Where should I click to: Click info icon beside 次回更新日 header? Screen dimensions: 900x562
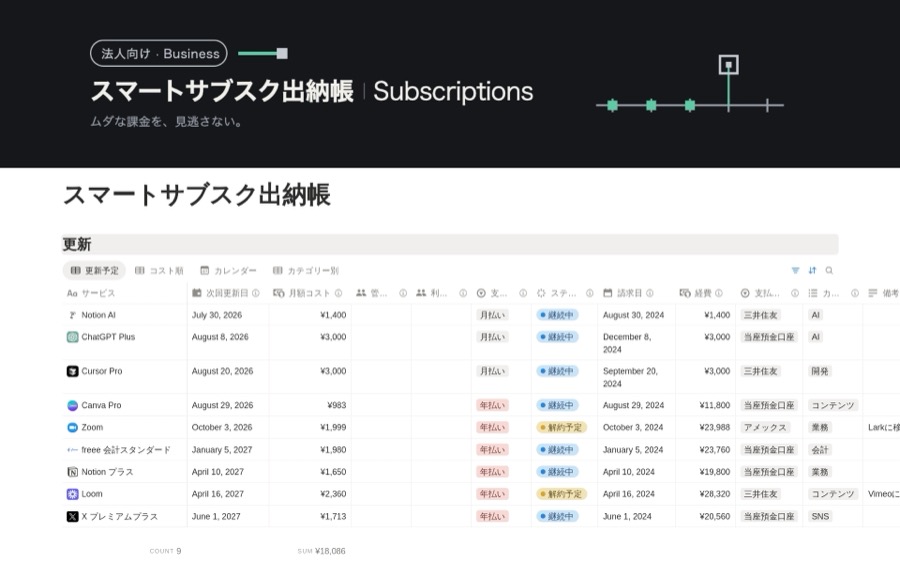tap(255, 293)
